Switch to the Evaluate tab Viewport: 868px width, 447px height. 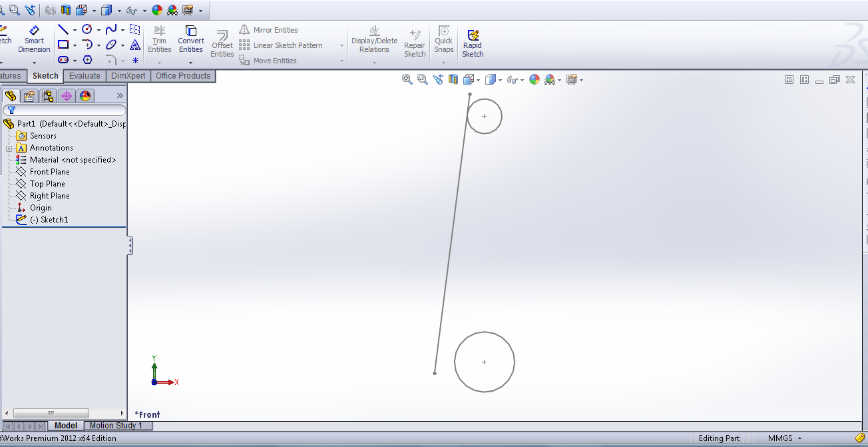84,75
